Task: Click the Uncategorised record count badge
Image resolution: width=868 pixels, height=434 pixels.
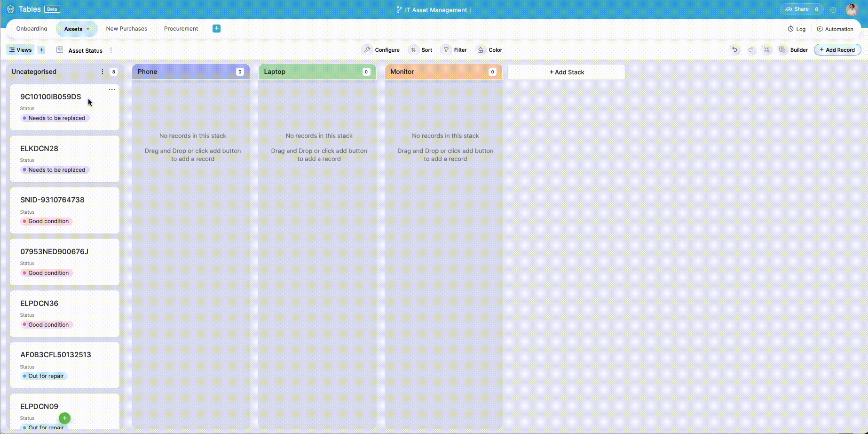Action: coord(113,72)
